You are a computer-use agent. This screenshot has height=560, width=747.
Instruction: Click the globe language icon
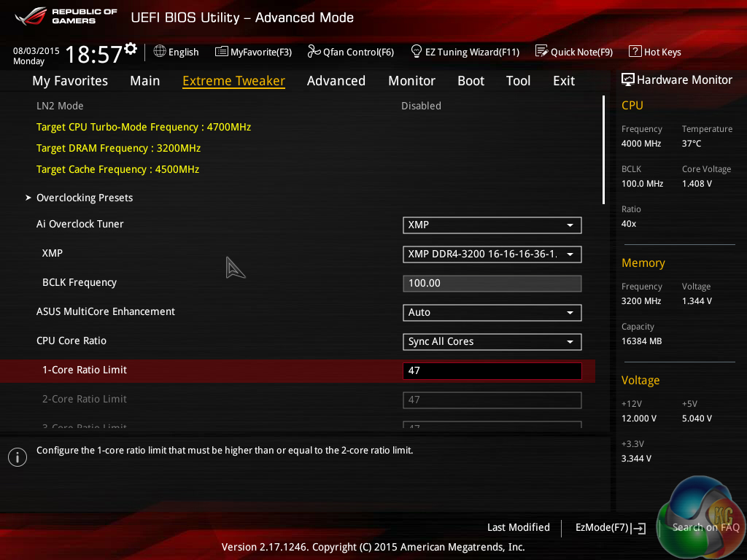click(160, 51)
